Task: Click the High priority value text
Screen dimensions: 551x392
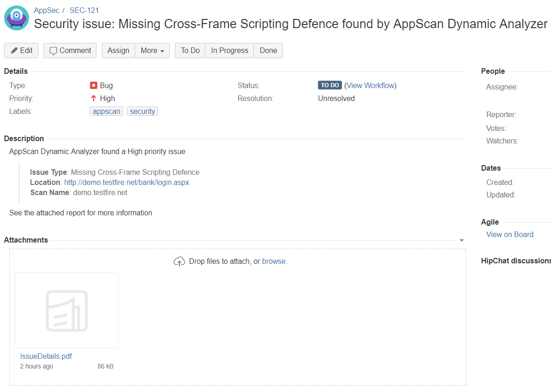Action: click(x=107, y=98)
